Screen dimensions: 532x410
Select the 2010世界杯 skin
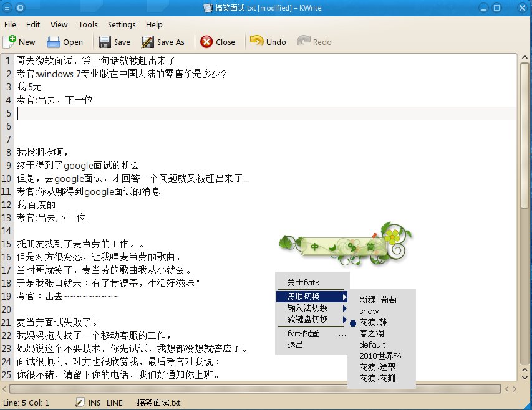click(382, 356)
